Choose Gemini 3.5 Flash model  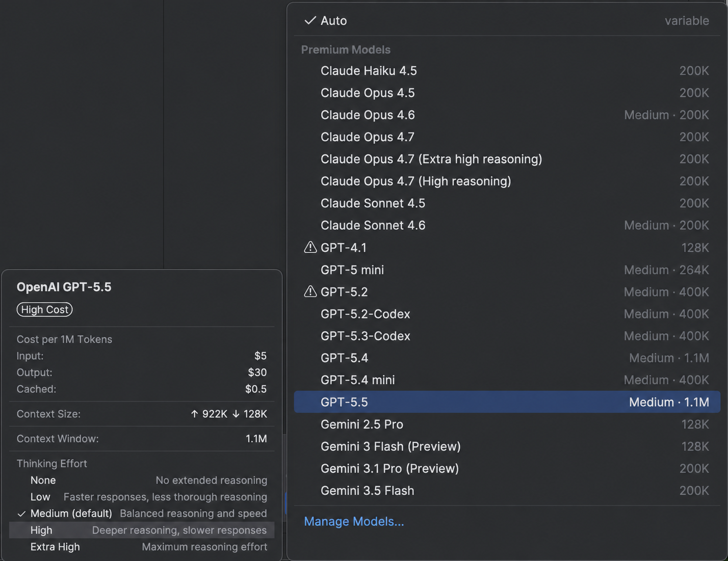[x=507, y=491]
